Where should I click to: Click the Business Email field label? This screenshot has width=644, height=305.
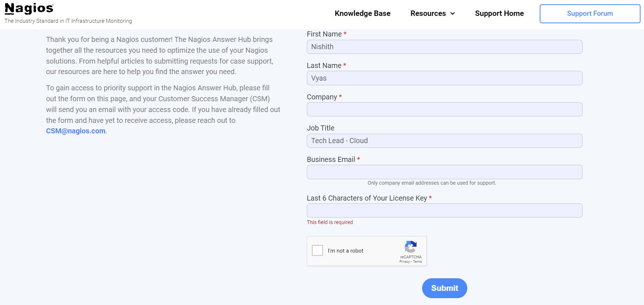[331, 159]
